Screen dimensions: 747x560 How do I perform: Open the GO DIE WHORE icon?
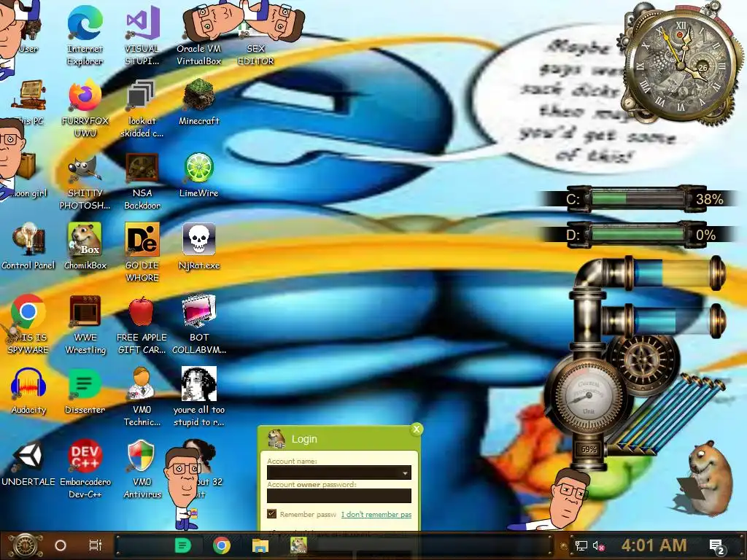tap(142, 252)
